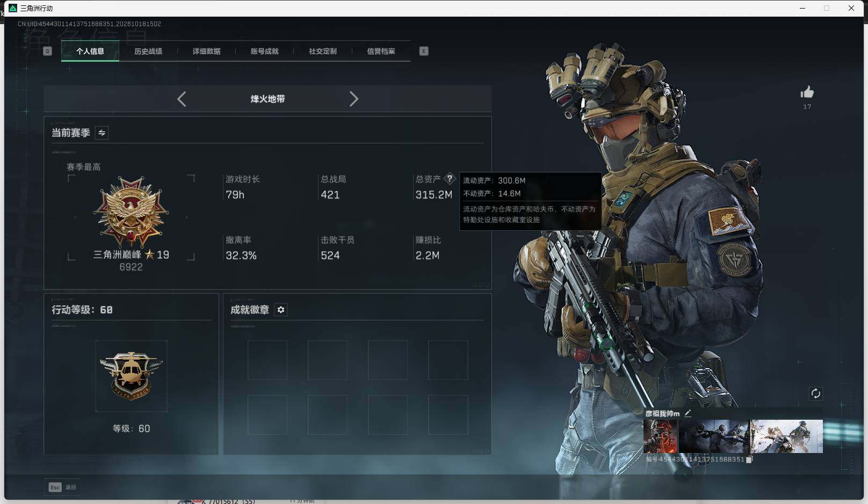Open the 烽火地带 mode selector
This screenshot has width=868, height=504.
point(267,99)
